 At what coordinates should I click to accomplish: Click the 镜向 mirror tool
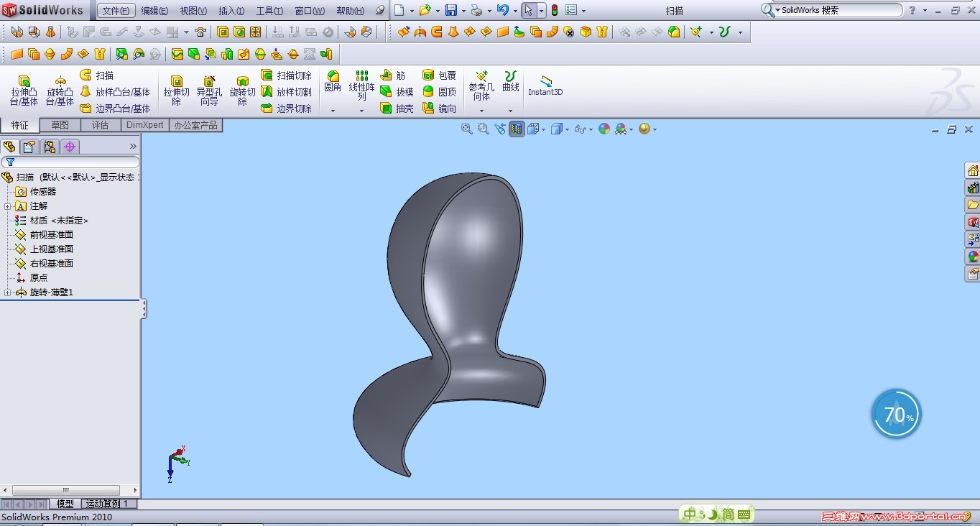point(439,109)
